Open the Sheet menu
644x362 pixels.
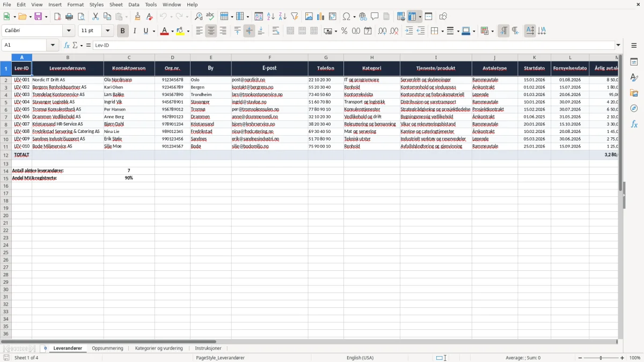pos(116,4)
